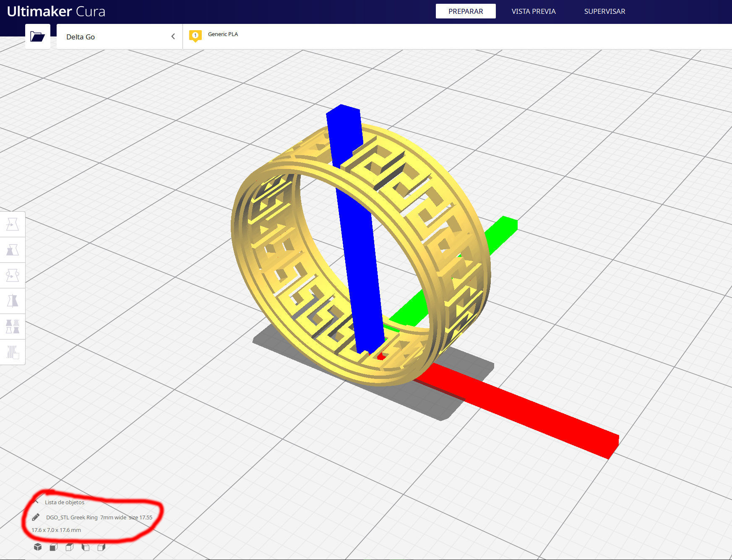Open file with the folder icon
Viewport: 732px width, 560px height.
[x=38, y=36]
